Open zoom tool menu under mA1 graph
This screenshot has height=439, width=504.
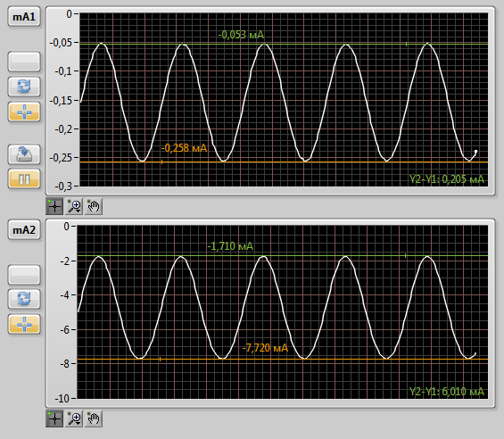74,206
